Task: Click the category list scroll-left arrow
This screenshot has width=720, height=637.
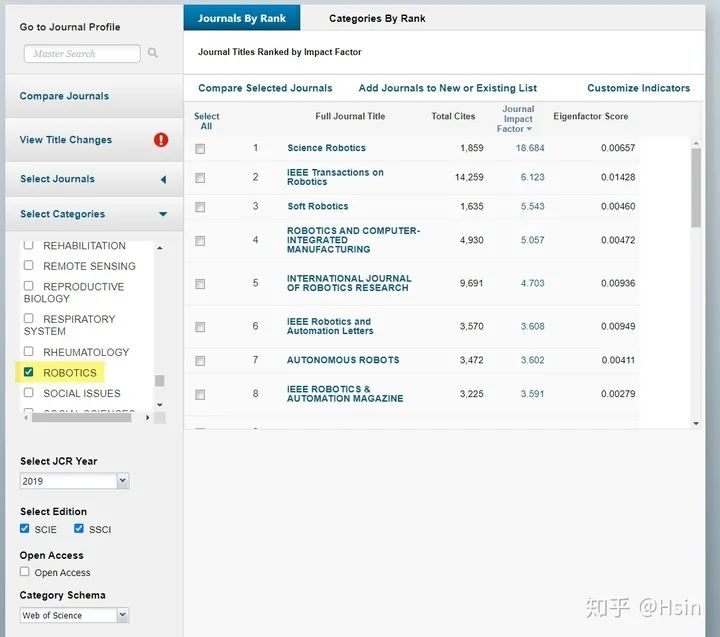Action: [26, 417]
